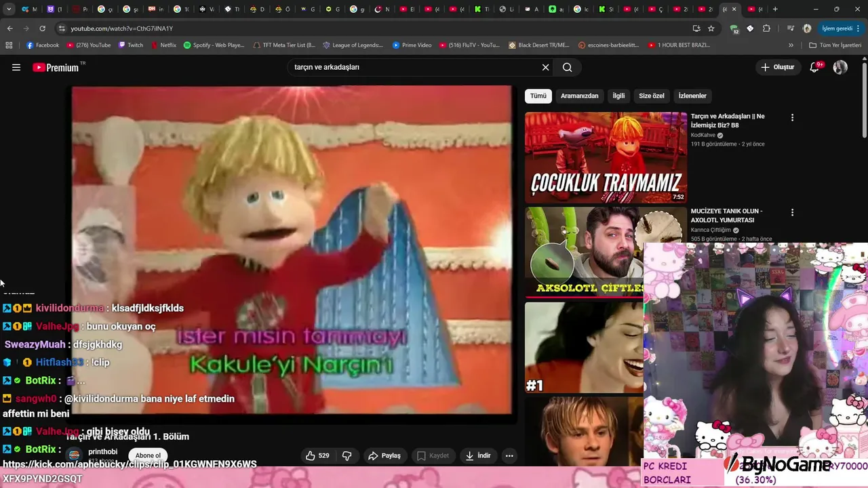Viewport: 868px width, 488px height.
Task: Subscribe with Abone ol button
Action: pyautogui.click(x=148, y=455)
